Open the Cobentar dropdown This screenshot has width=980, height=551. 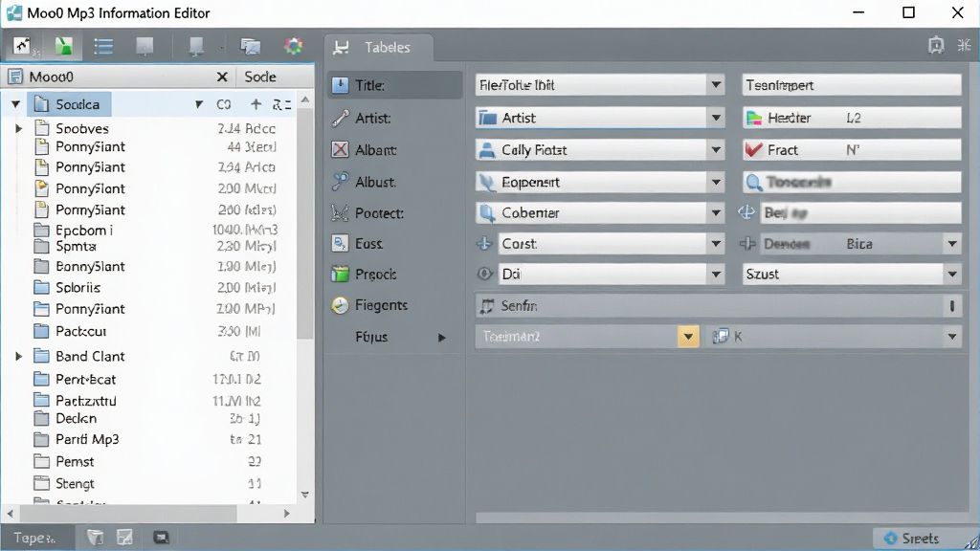tap(716, 213)
